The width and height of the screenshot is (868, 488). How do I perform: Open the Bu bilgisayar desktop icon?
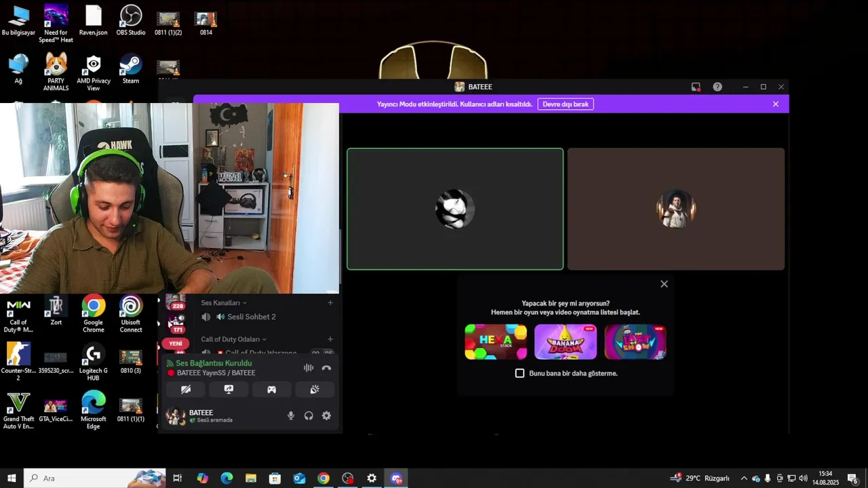[18, 20]
